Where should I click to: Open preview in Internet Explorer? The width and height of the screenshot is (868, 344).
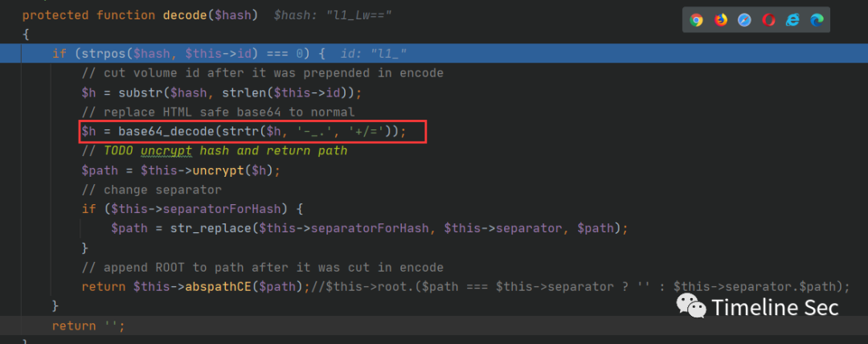tap(793, 20)
